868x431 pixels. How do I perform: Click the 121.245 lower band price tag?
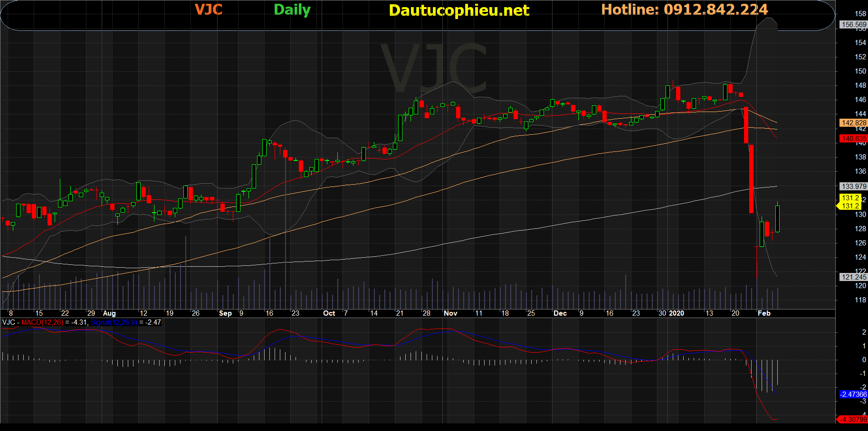tap(853, 277)
